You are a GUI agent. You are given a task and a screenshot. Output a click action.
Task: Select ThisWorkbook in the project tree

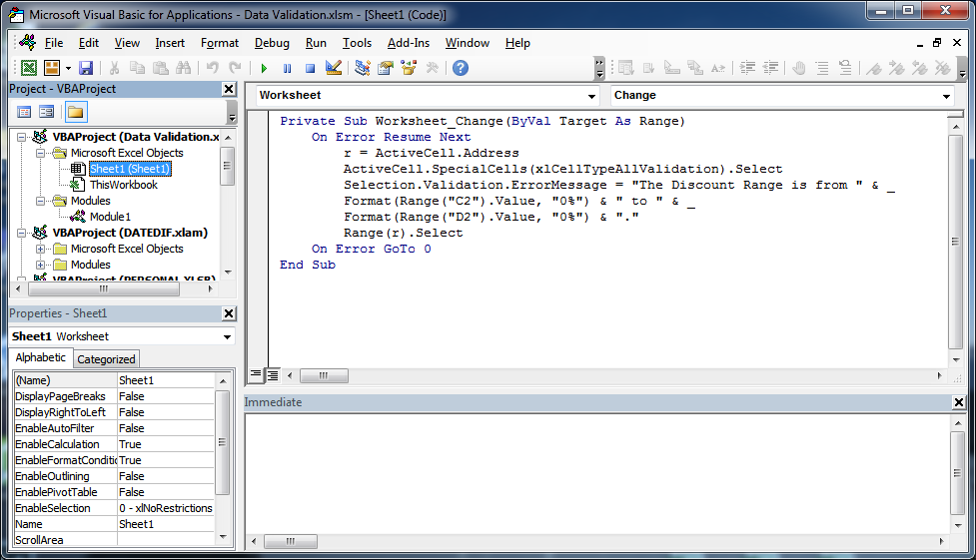[124, 185]
